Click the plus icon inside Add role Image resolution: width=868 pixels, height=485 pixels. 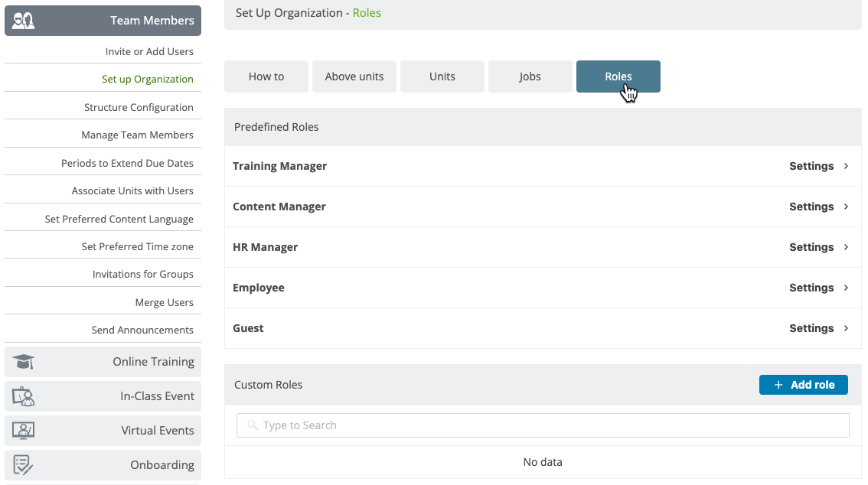(x=778, y=385)
